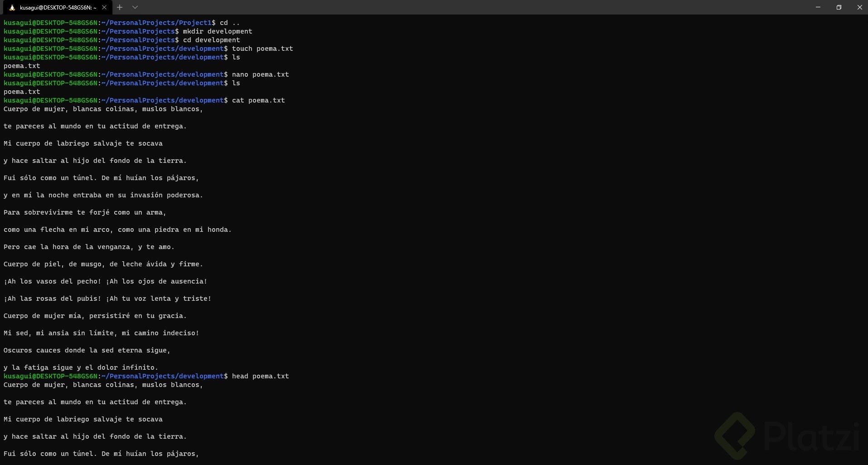
Task: Click line 'Oscuros cauces donde la sed eterna'
Action: 87,350
